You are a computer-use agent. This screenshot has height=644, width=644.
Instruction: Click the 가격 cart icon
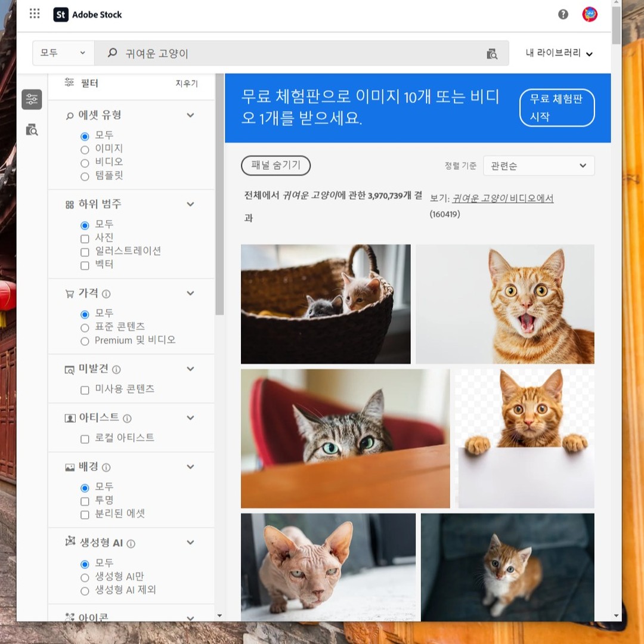click(x=70, y=293)
